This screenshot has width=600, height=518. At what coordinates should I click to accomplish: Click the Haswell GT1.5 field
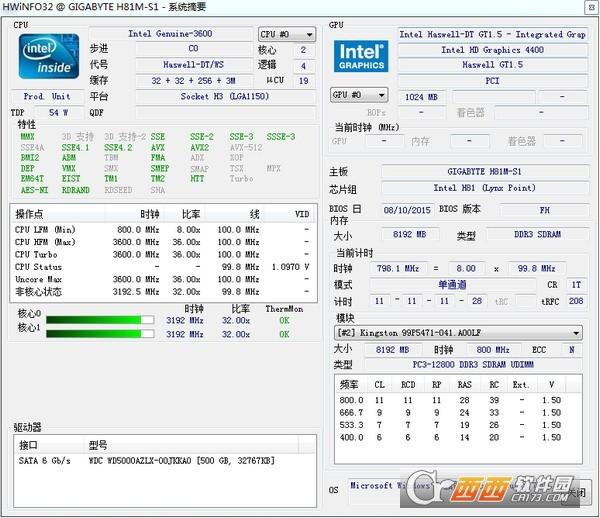[492, 65]
